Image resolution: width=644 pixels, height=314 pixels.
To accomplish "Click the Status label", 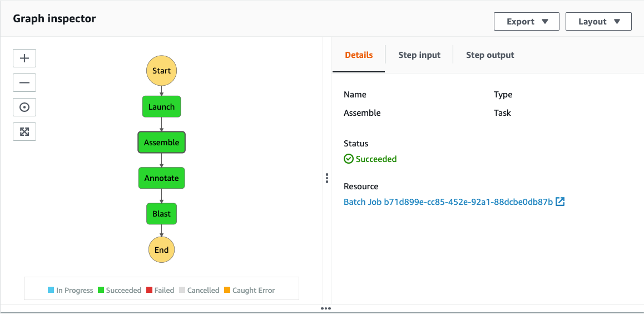I will tap(356, 144).
